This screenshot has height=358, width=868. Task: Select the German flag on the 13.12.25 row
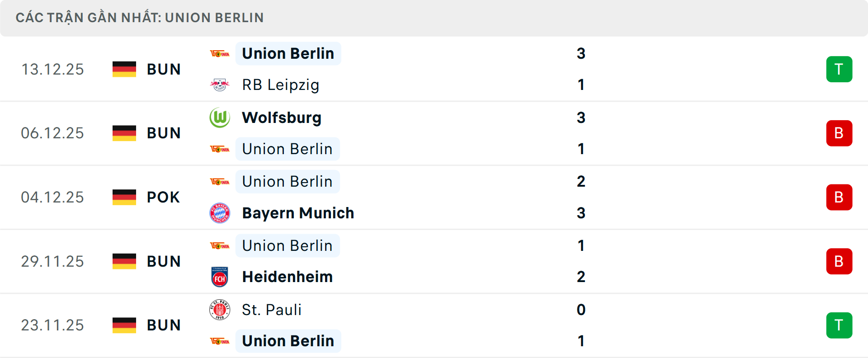[124, 69]
